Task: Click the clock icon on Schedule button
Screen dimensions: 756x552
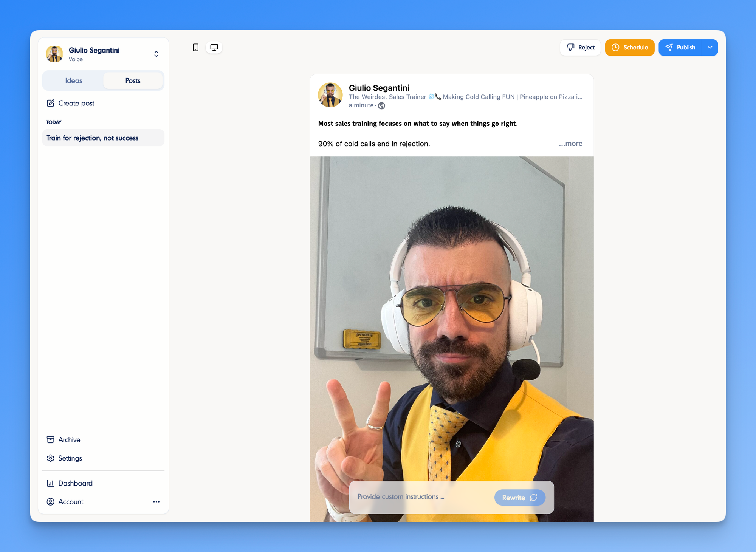Action: click(615, 47)
